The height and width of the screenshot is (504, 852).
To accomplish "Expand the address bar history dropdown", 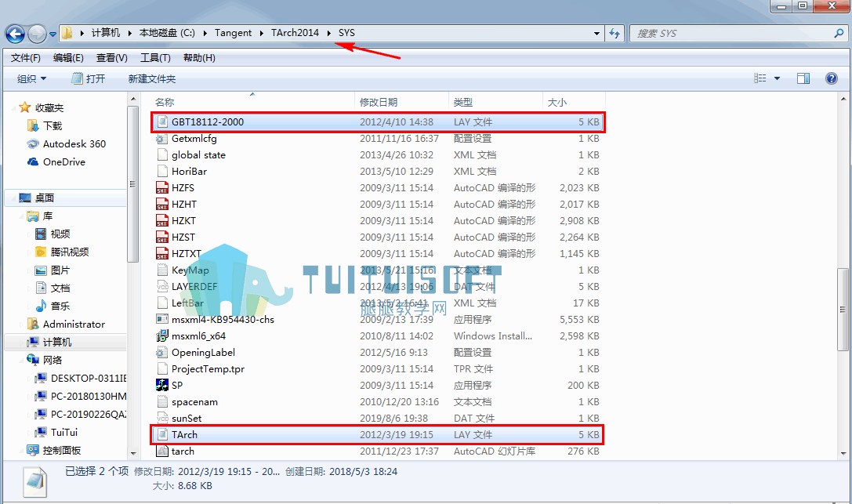I will [596, 33].
